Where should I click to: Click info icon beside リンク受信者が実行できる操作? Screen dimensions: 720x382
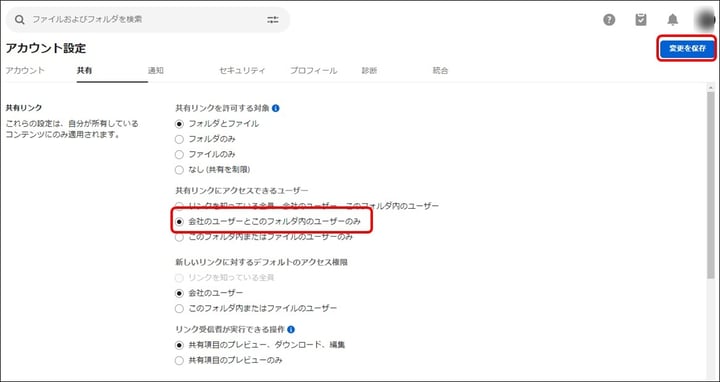click(291, 330)
